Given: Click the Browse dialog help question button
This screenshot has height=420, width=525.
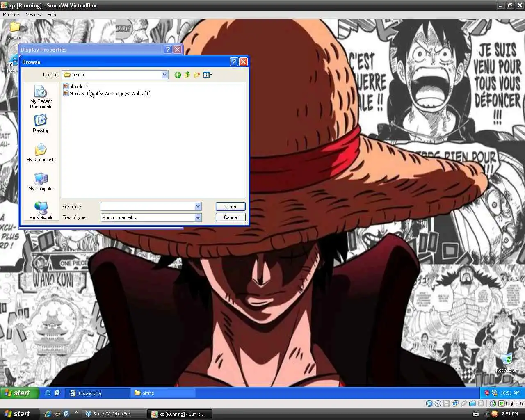Looking at the screenshot, I should (x=234, y=62).
